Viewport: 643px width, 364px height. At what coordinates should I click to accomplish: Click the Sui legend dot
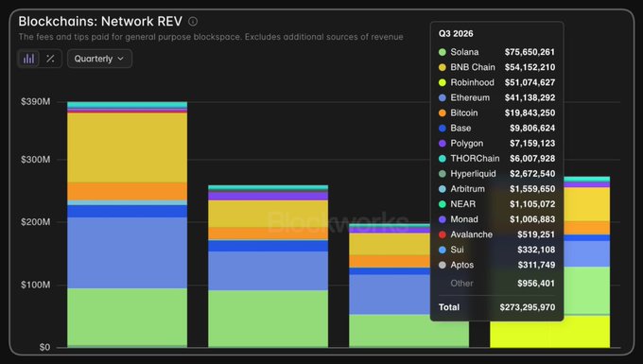[443, 250]
